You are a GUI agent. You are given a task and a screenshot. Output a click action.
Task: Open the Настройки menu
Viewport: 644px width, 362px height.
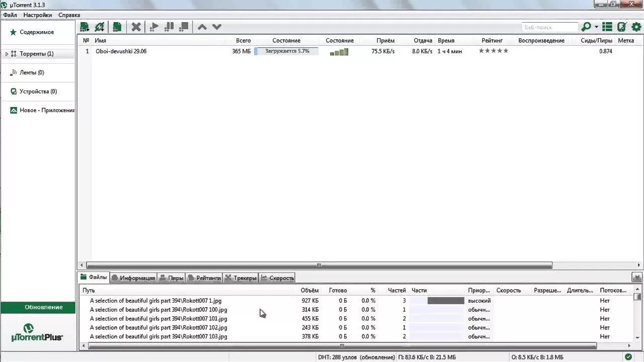pos(37,15)
